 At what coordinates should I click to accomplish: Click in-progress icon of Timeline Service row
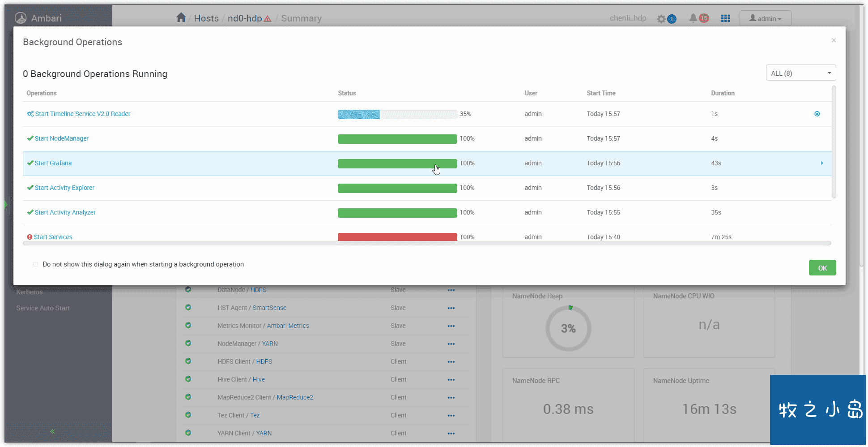(30, 114)
